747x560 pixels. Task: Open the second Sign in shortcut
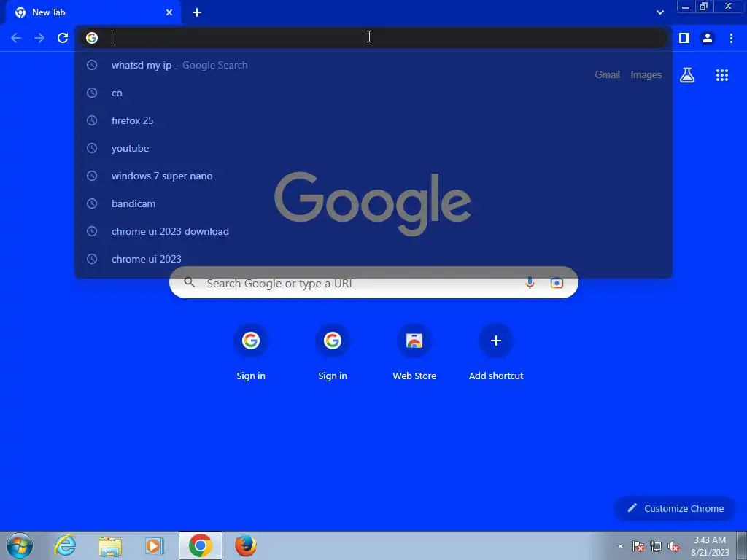pyautogui.click(x=333, y=351)
